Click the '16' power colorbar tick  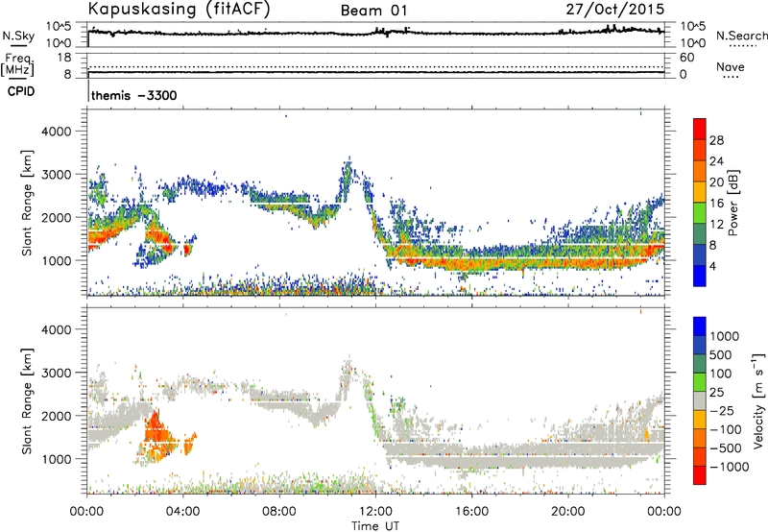pos(716,204)
